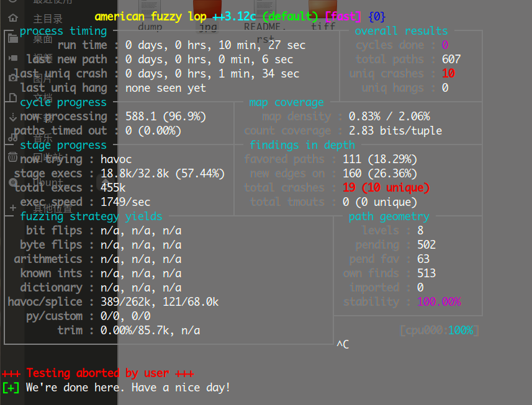Click the '(default)' green text in title
Image resolution: width=532 pixels, height=405 pixels.
tap(290, 16)
